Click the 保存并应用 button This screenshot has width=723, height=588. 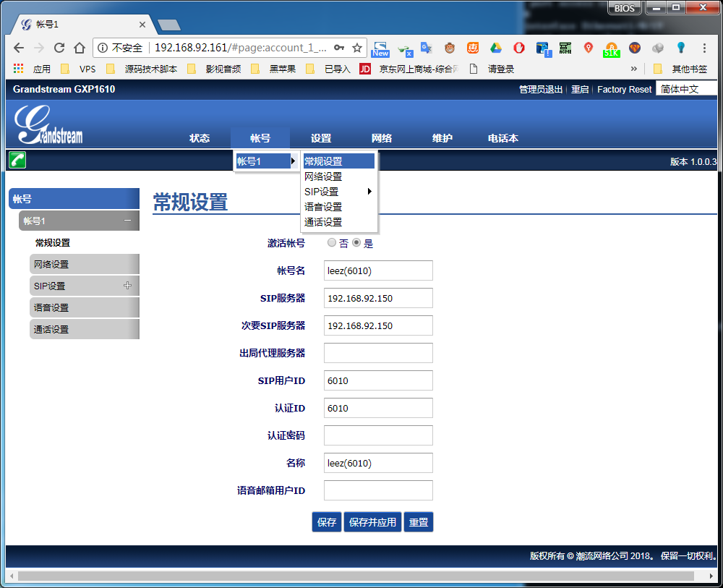pos(372,522)
